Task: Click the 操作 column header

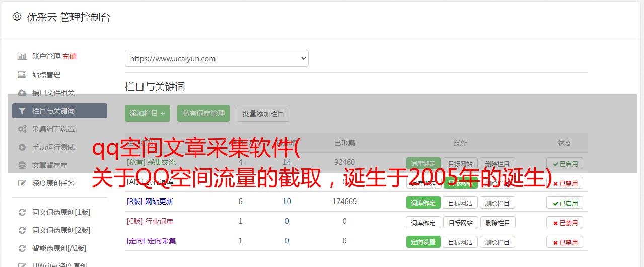Action: point(460,143)
